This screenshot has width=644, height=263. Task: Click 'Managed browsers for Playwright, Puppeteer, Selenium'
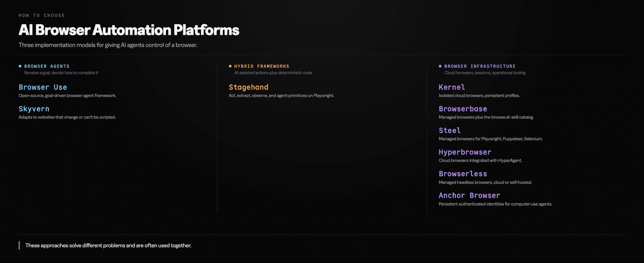(491, 139)
